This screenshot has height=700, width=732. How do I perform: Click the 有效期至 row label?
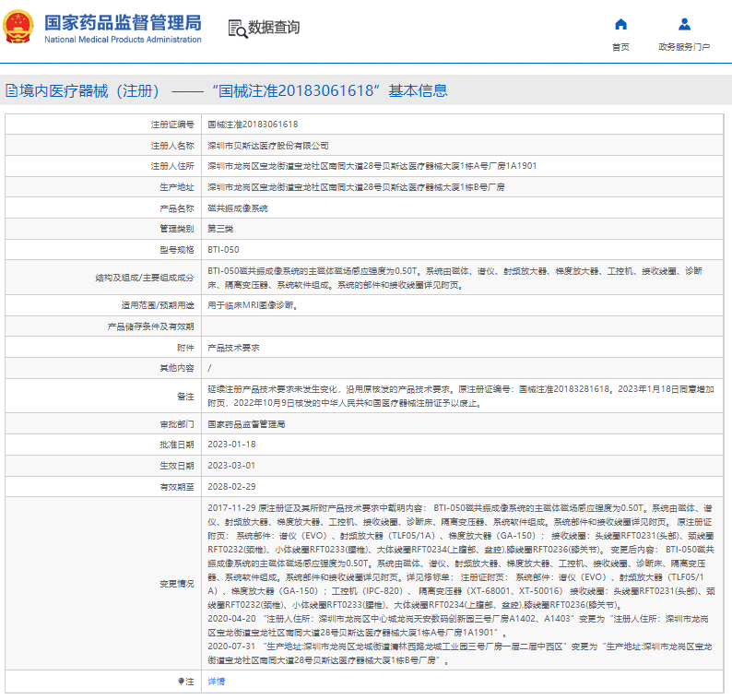[176, 487]
